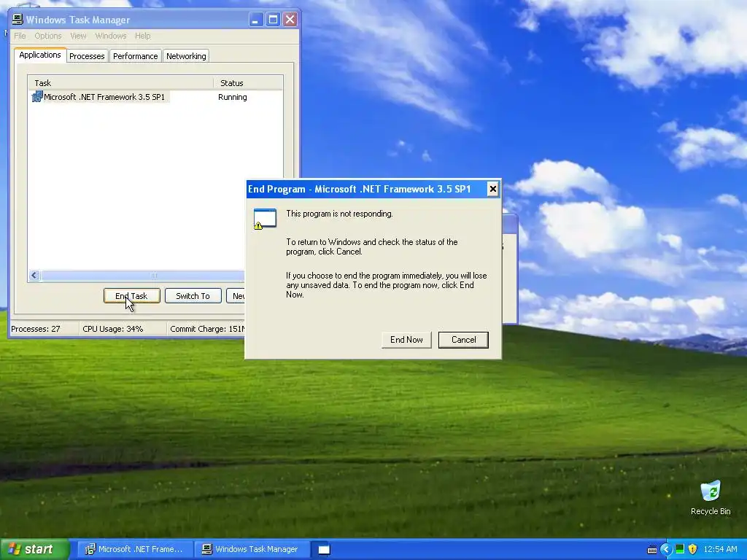Close the End Program dialog with X
The height and width of the screenshot is (560, 747).
(492, 189)
